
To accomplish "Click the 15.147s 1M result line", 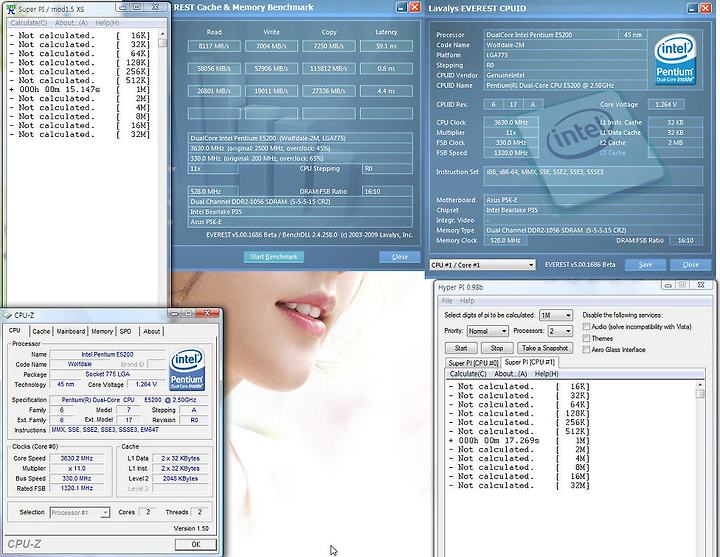I will pyautogui.click(x=79, y=90).
